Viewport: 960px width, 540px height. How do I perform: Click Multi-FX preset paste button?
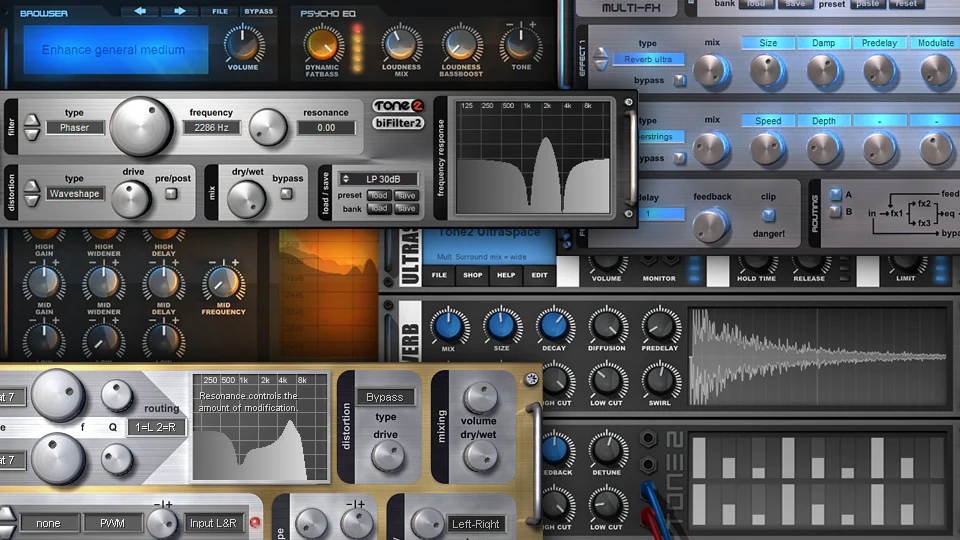click(x=868, y=4)
